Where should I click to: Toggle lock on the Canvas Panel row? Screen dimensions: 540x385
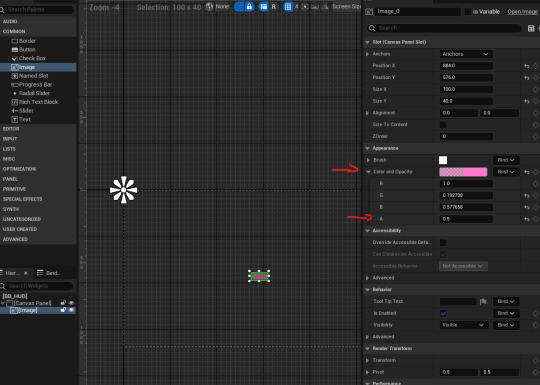pyautogui.click(x=63, y=303)
